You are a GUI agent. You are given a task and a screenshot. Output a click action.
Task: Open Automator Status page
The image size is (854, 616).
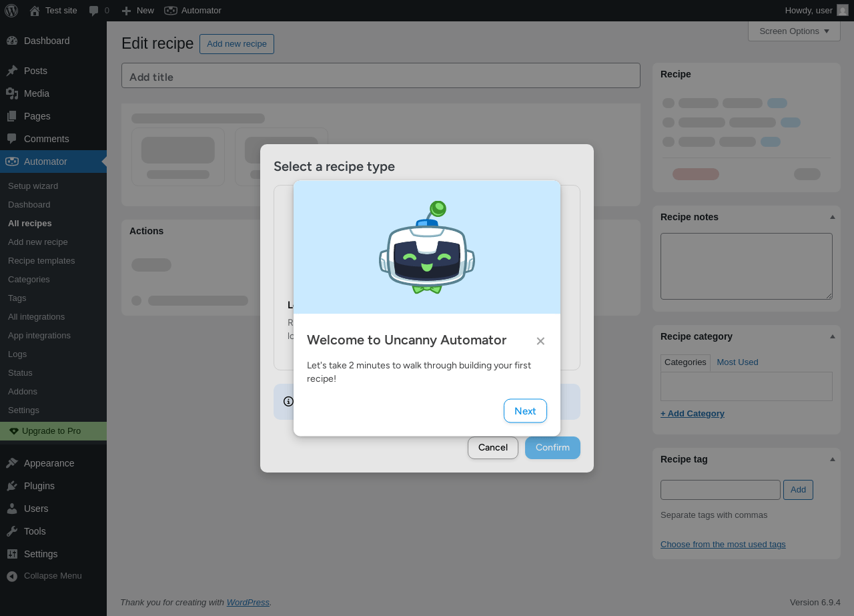coord(53,373)
